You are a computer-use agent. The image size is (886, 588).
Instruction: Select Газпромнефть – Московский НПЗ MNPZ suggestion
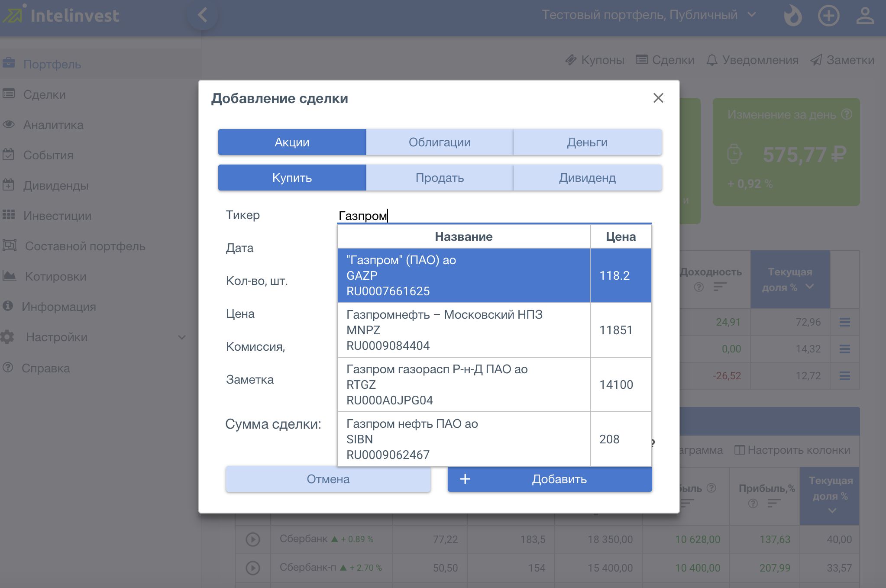[x=495, y=330]
